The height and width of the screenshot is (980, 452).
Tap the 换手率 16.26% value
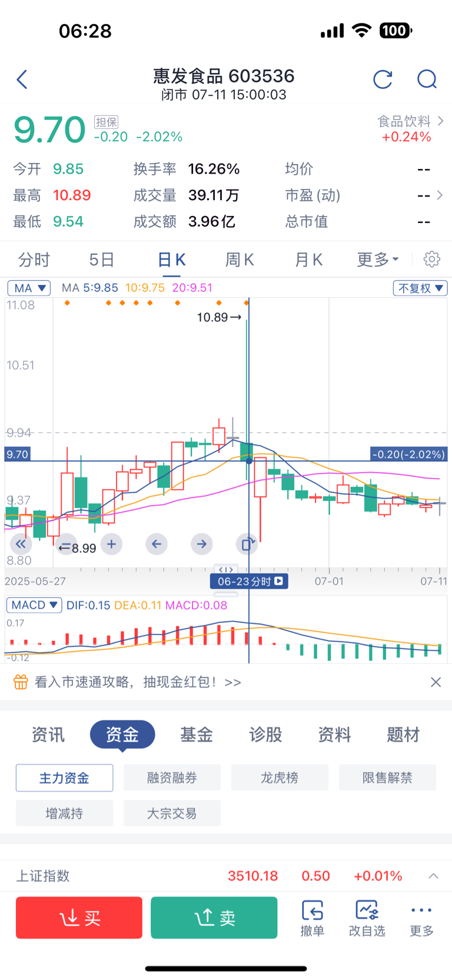(214, 169)
